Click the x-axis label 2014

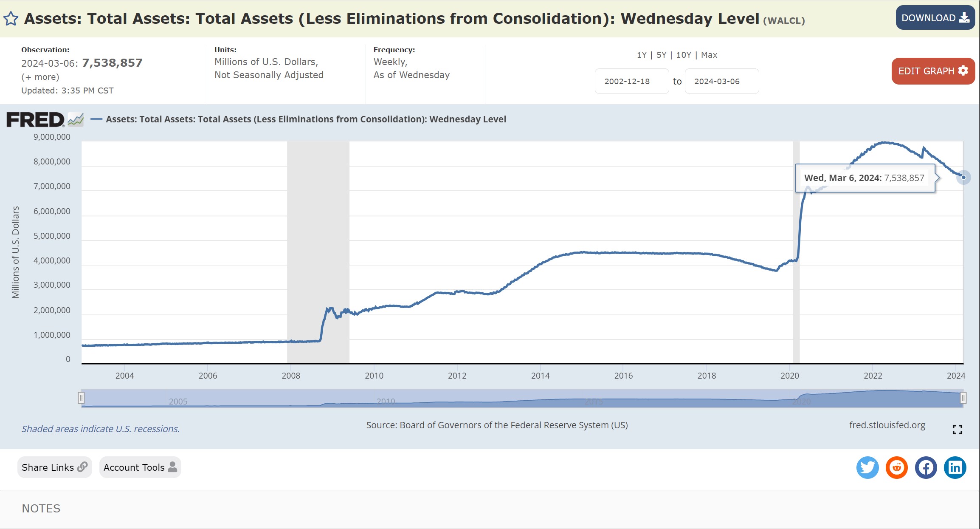[x=540, y=376]
